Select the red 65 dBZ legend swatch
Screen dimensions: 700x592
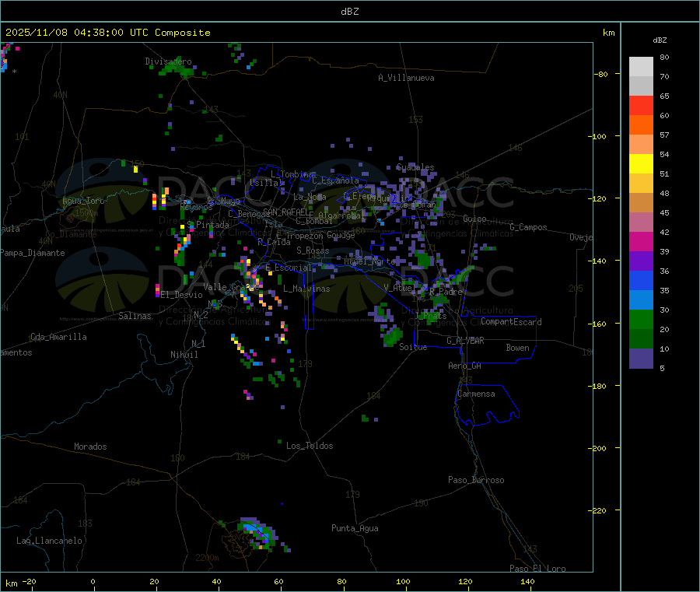click(641, 105)
